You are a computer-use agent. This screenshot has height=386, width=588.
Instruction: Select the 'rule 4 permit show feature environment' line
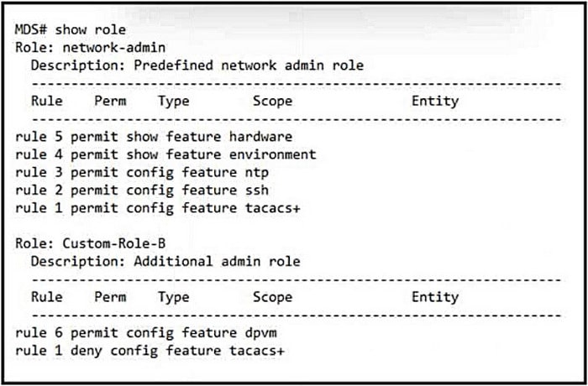[x=165, y=154]
